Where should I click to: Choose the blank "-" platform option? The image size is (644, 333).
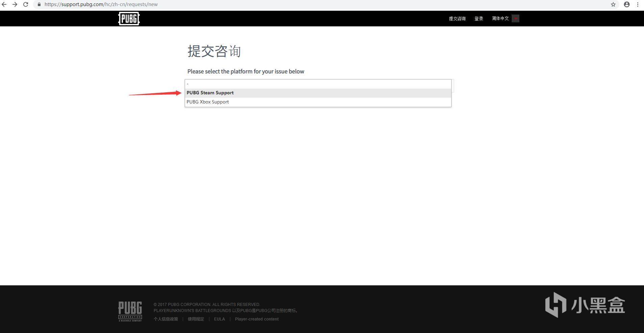pyautogui.click(x=317, y=84)
